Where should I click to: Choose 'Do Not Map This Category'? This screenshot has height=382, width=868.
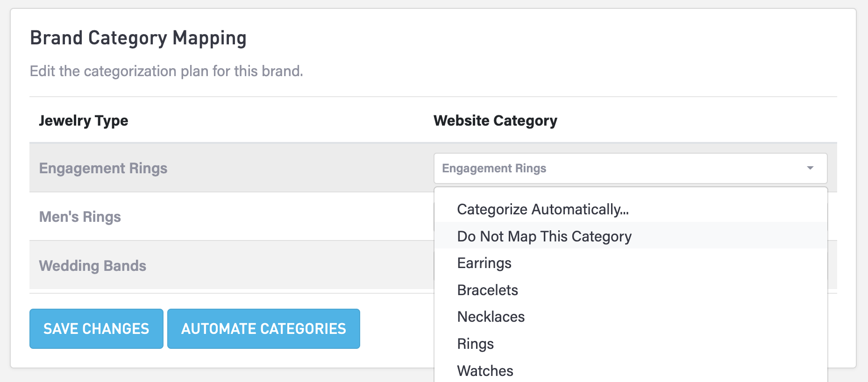544,236
